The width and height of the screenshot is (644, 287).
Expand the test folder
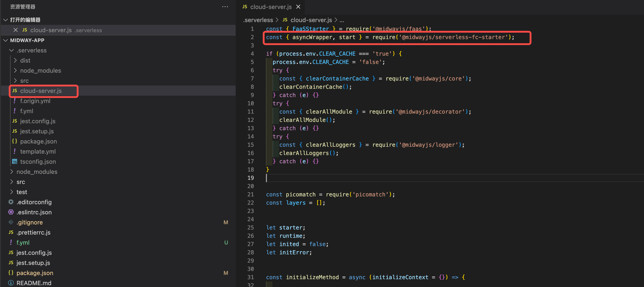point(11,192)
